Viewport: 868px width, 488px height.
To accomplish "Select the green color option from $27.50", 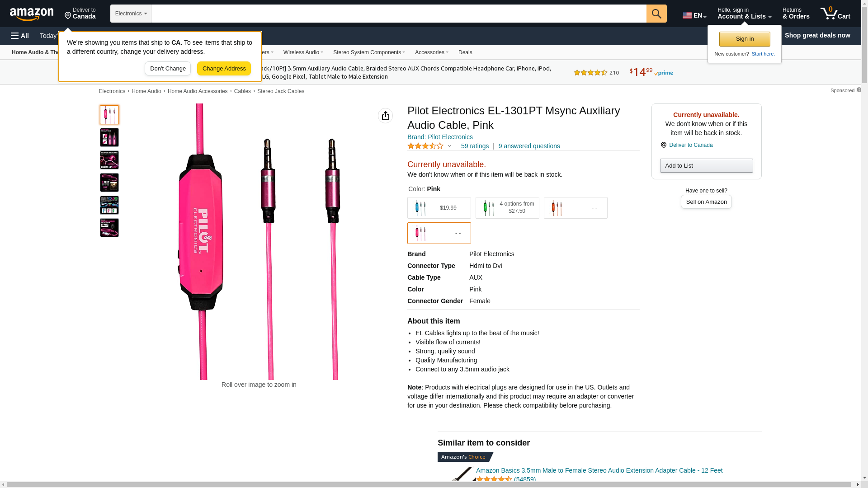I will pos(507,208).
